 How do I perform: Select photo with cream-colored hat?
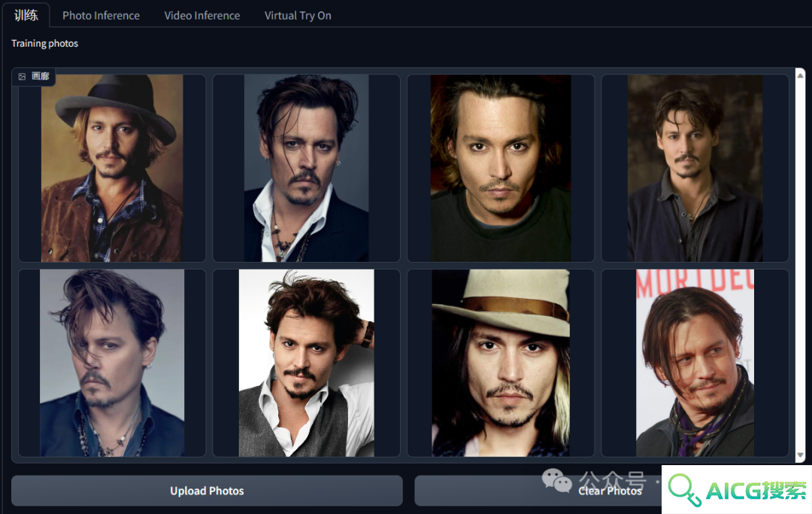pyautogui.click(x=500, y=363)
